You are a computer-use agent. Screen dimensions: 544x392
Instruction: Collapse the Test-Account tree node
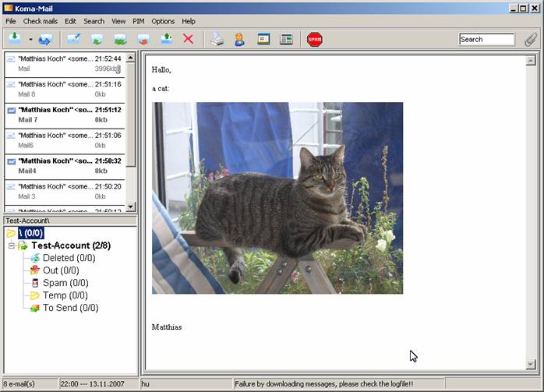(12, 245)
